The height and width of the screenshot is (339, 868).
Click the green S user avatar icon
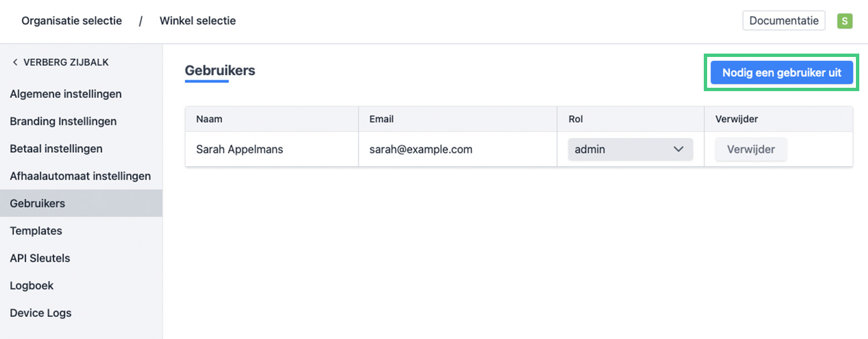(845, 21)
